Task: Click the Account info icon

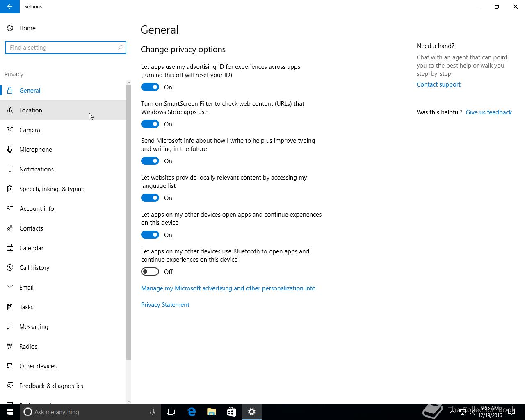Action: pyautogui.click(x=10, y=208)
